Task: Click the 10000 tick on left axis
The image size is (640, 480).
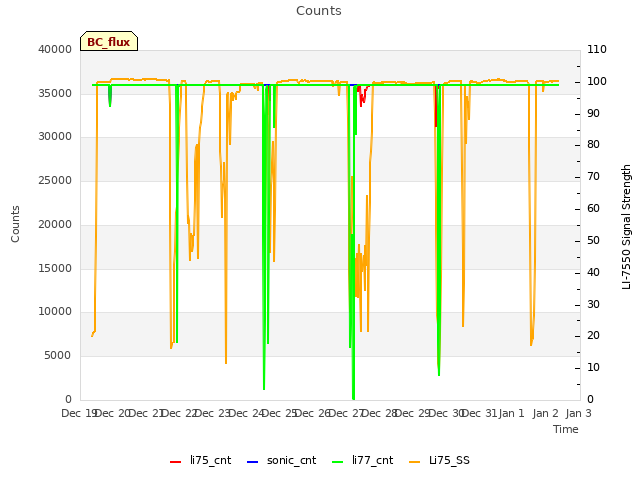Action: (x=55, y=312)
